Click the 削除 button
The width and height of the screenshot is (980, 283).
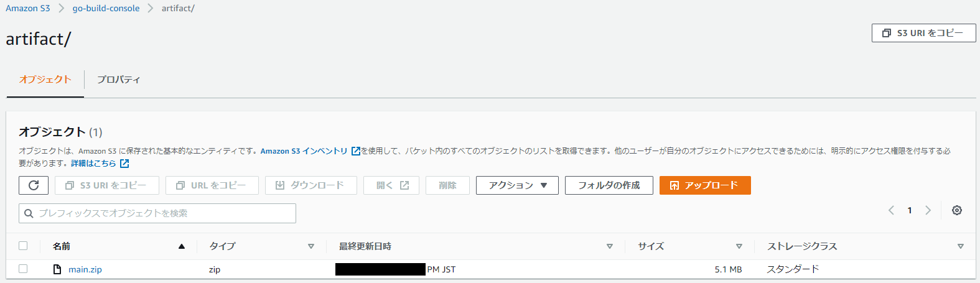pos(447,185)
